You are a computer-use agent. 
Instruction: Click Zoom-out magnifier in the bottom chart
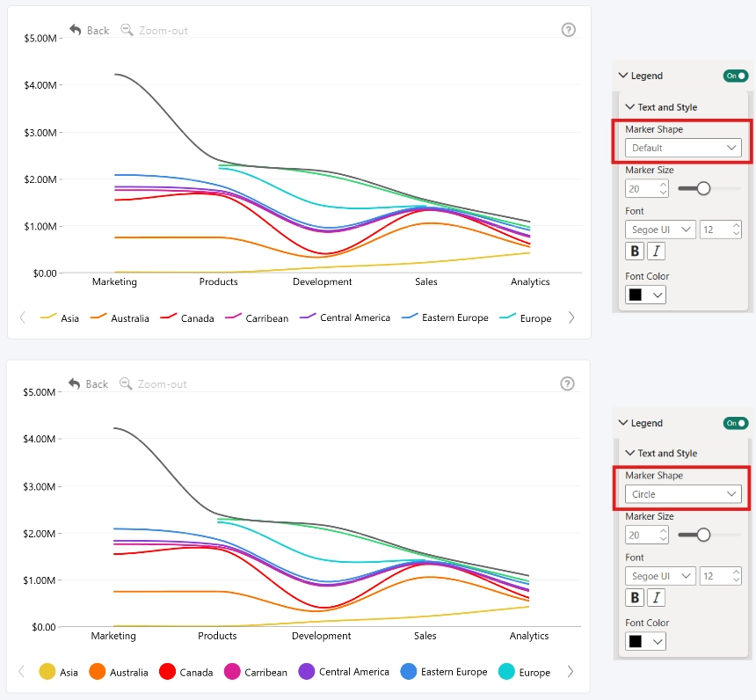(126, 383)
